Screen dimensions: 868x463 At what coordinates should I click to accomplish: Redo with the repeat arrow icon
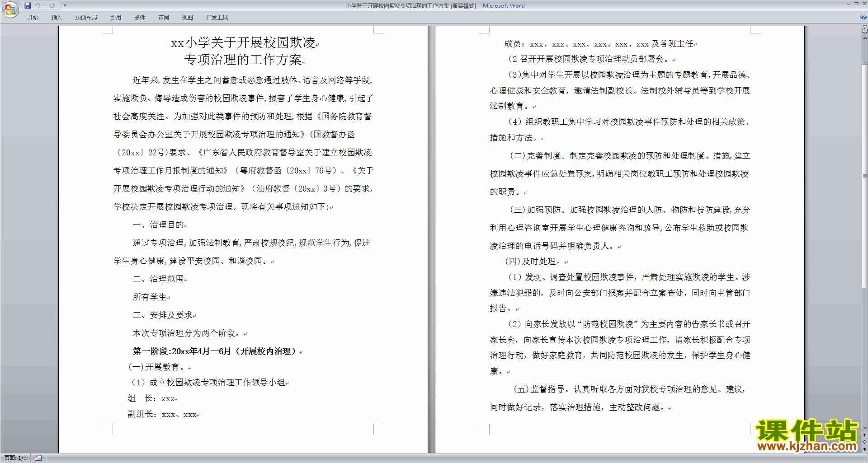52,5
